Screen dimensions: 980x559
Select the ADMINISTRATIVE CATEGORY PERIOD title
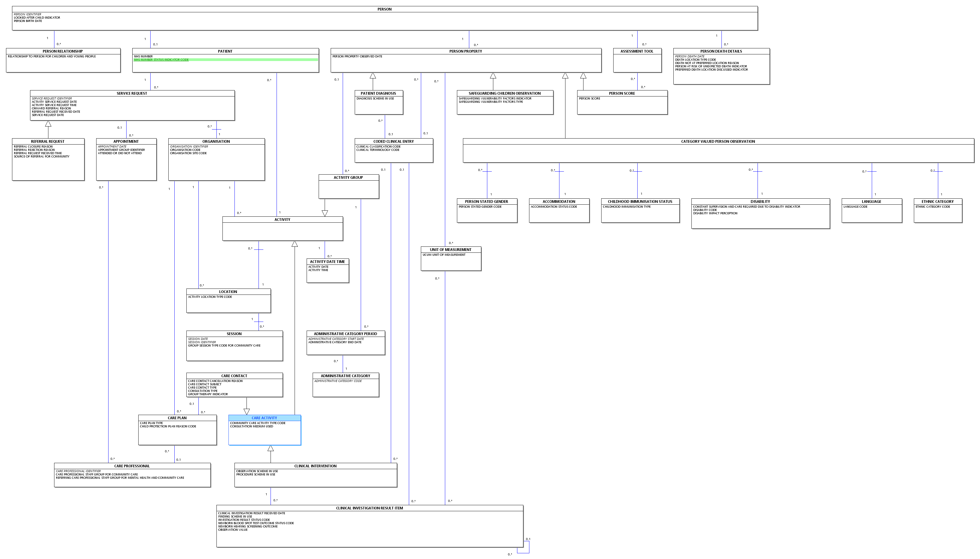pyautogui.click(x=345, y=334)
